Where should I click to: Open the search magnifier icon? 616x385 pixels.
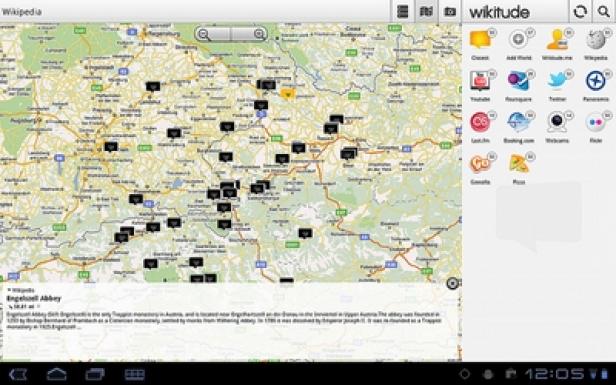pos(604,11)
